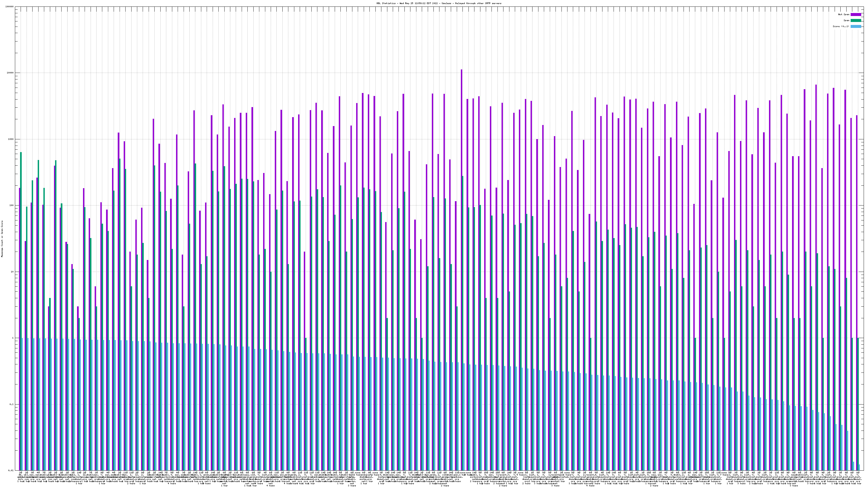
Task: Click the 0.01 y-axis tick label
Action: tap(11, 470)
